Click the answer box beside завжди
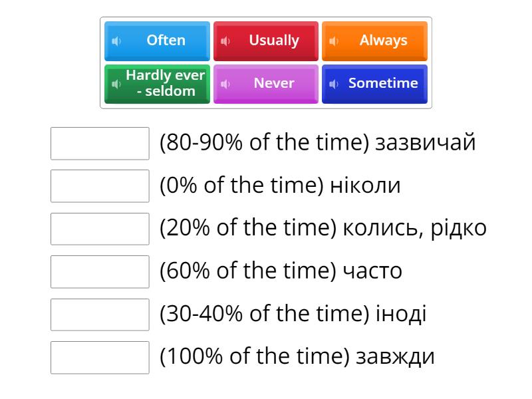Viewport: 532px width, 399px height. 100,357
